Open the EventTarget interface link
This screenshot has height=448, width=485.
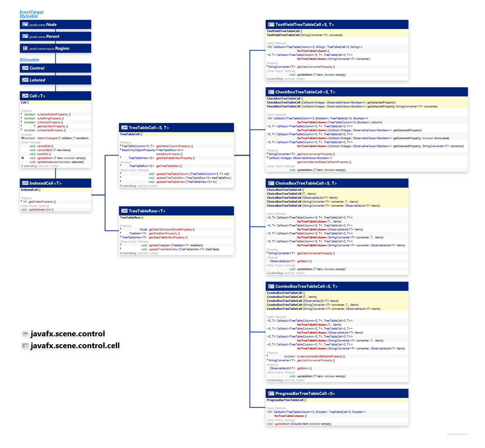(31, 12)
